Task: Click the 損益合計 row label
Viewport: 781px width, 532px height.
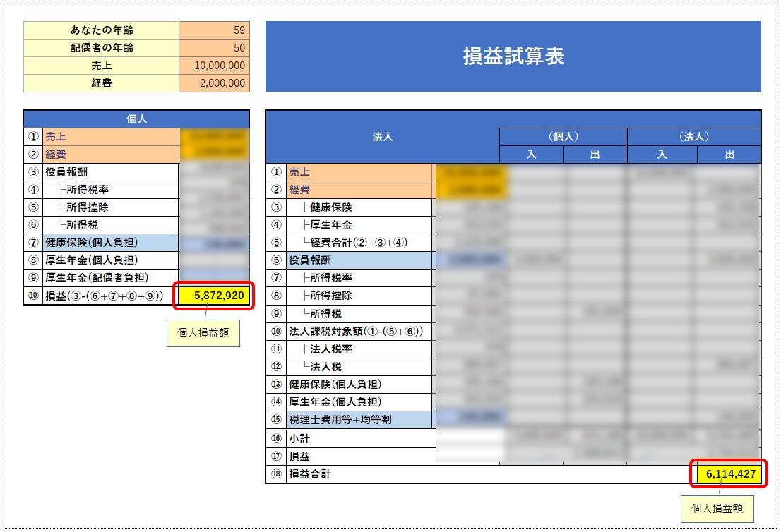Action: coord(310,473)
